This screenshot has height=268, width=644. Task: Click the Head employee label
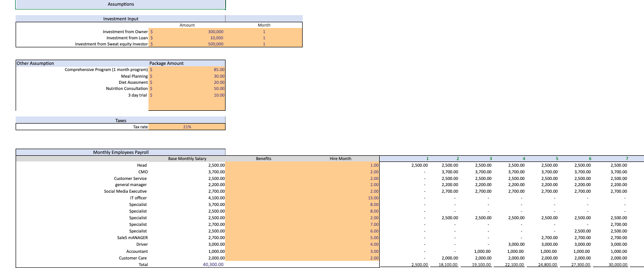tap(141, 165)
